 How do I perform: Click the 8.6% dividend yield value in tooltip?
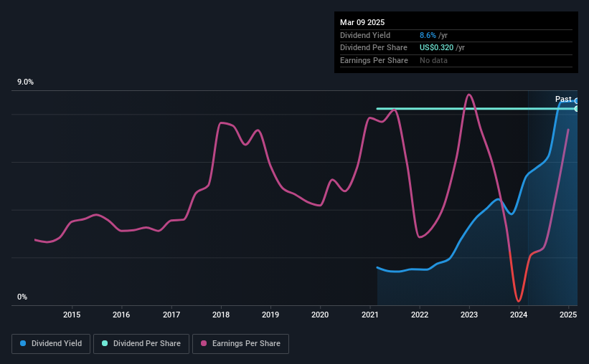click(x=428, y=35)
